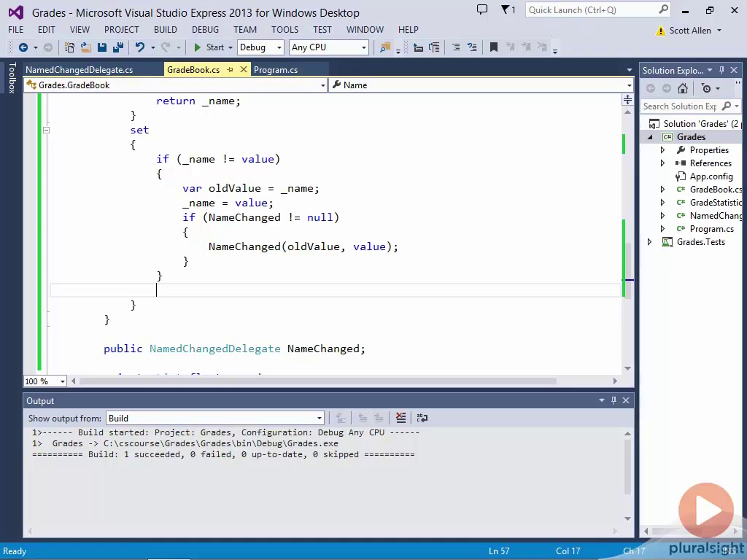Image resolution: width=747 pixels, height=560 pixels.
Task: Click the Comment Out Lines icon
Action: (x=456, y=47)
